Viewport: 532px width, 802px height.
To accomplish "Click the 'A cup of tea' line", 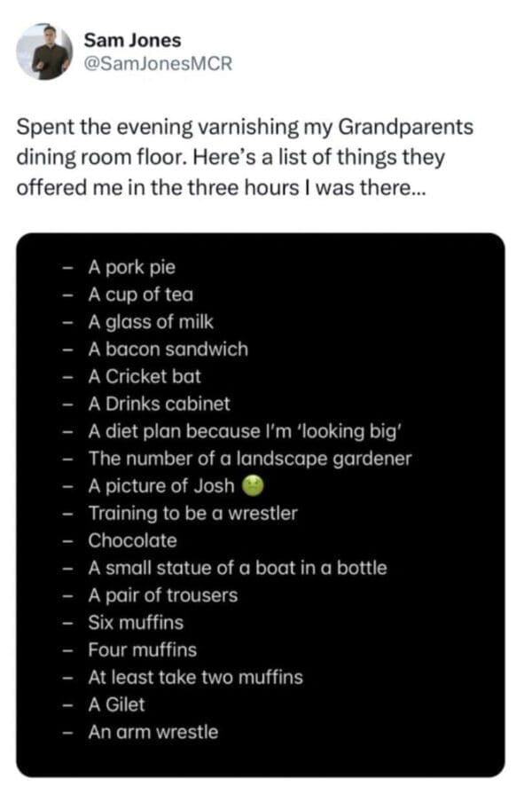I will (140, 295).
